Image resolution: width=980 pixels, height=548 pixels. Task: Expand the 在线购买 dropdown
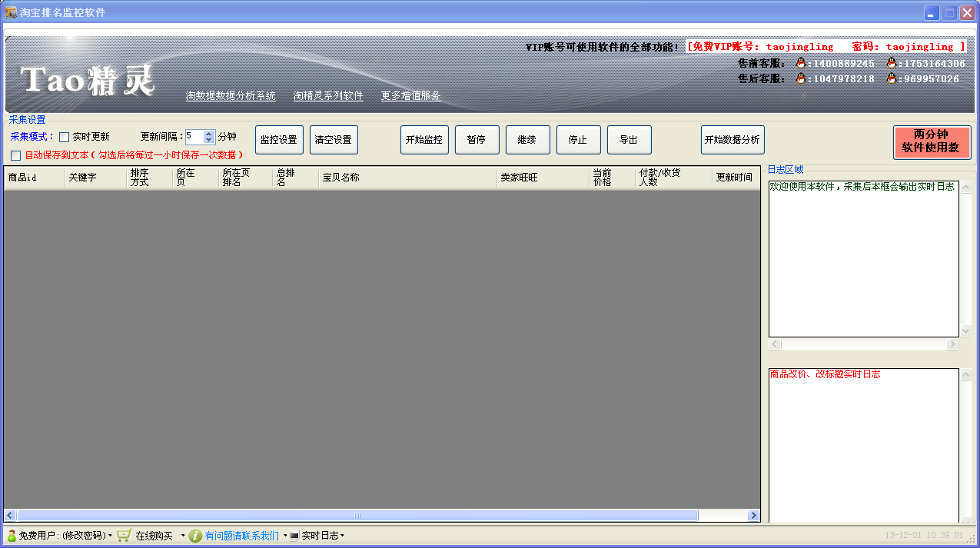[x=183, y=536]
